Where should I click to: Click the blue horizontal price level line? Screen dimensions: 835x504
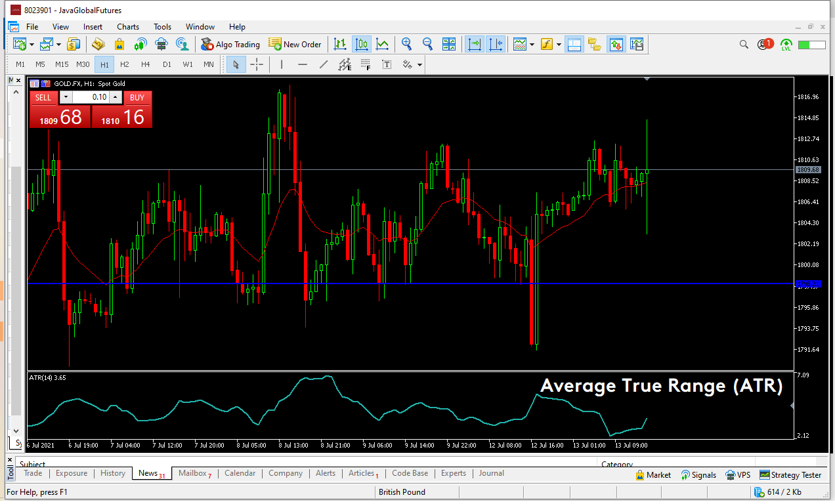point(394,283)
